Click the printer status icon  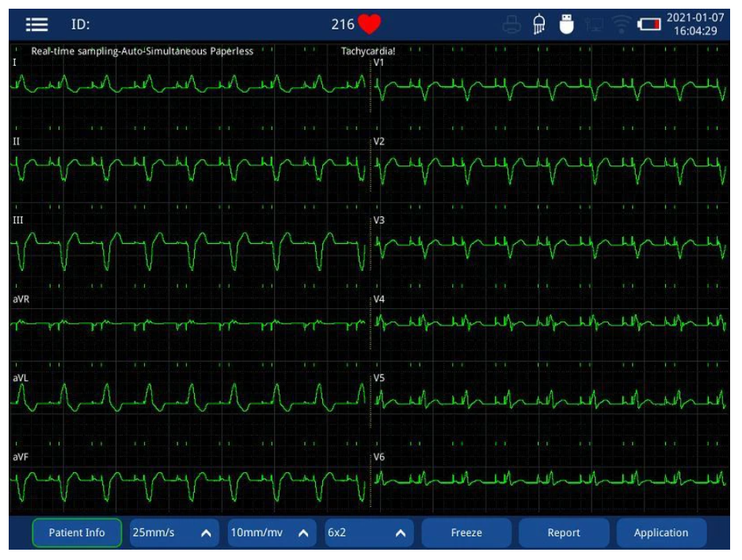[x=512, y=24]
